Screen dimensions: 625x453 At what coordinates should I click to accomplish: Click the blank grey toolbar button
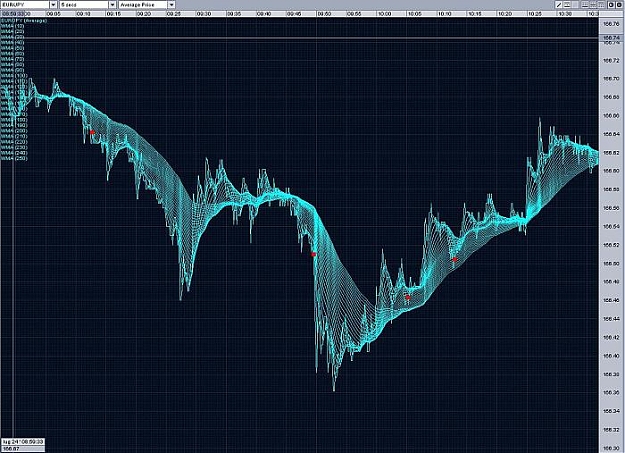click(575, 5)
